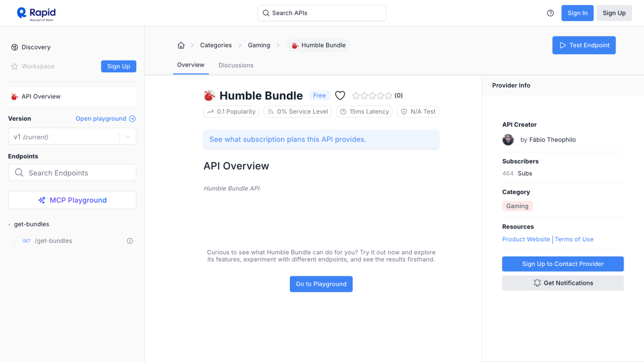Click Sign Up to Contact Provider
644x362 pixels.
tap(563, 264)
